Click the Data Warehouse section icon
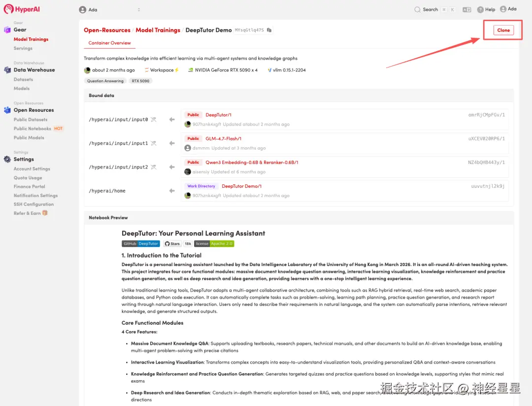This screenshot has height=406, width=532. click(7, 70)
